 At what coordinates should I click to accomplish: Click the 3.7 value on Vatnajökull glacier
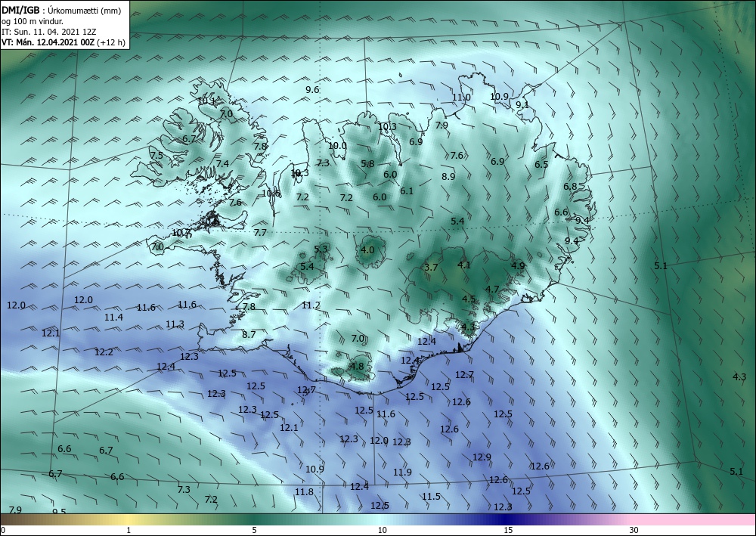tap(431, 267)
